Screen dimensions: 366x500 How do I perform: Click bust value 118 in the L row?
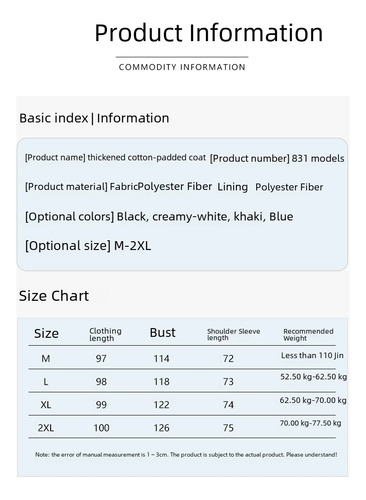point(161,382)
